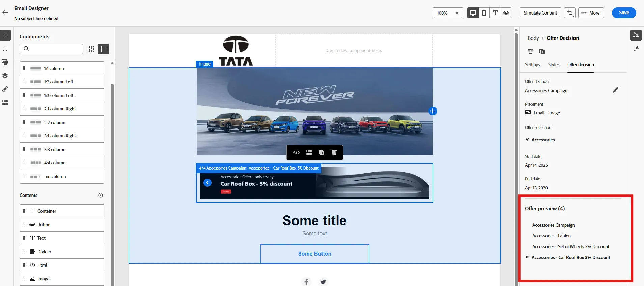Select the Offer decision tab

(x=581, y=64)
